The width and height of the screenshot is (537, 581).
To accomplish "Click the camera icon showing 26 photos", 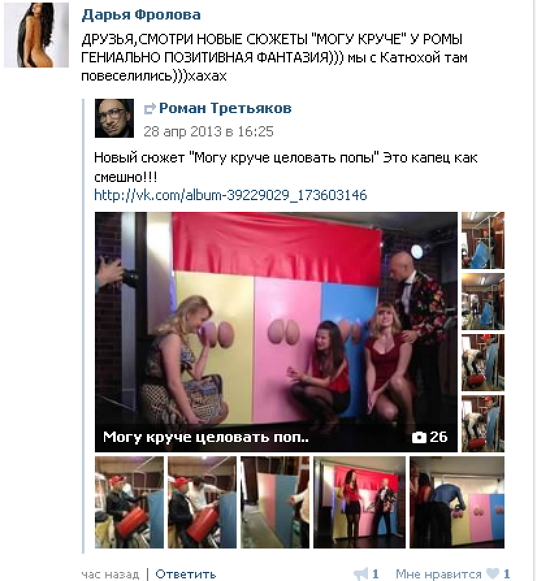I will pos(419,438).
